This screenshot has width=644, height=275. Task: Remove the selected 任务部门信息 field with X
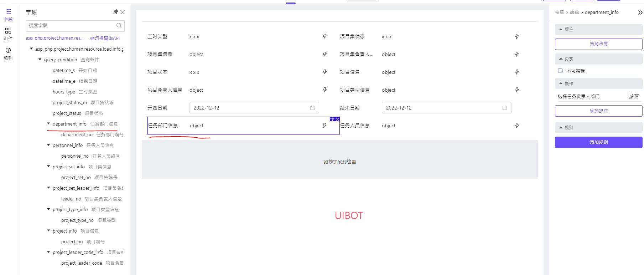click(x=337, y=119)
